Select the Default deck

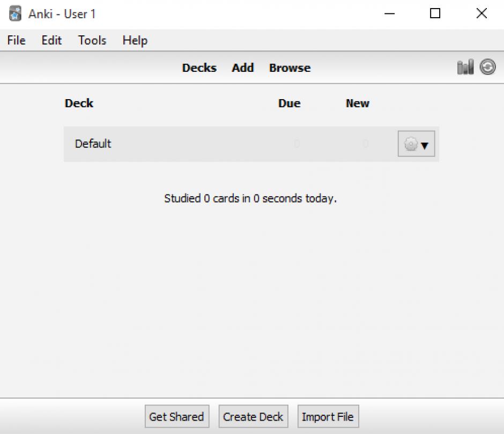[93, 144]
